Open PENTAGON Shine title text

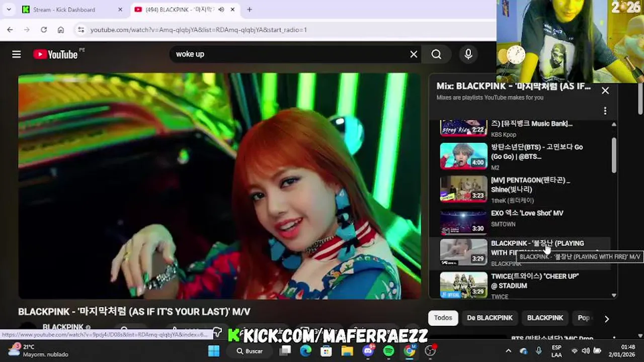coord(531,185)
